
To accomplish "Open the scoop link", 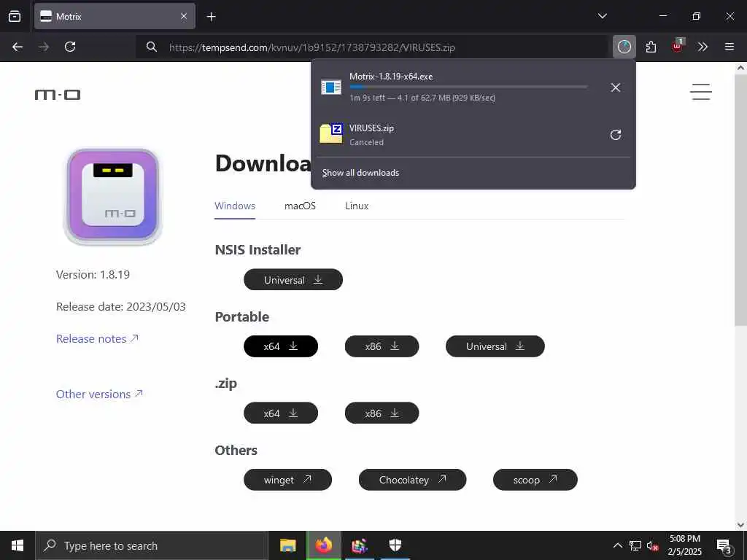I will 535,480.
